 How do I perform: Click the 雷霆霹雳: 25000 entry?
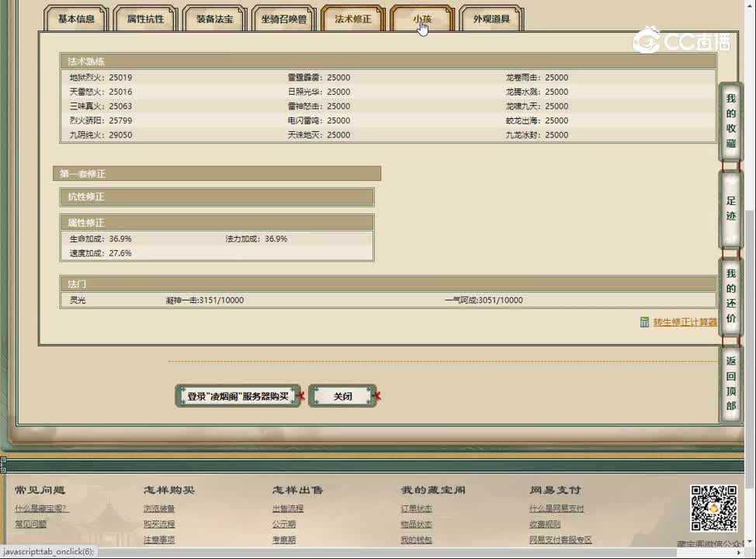(x=319, y=77)
